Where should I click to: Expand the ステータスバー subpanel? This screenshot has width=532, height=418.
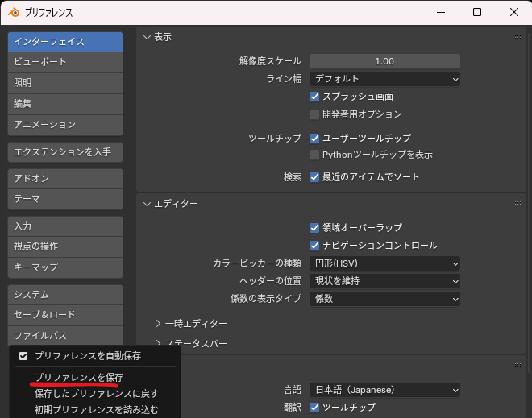tap(158, 343)
